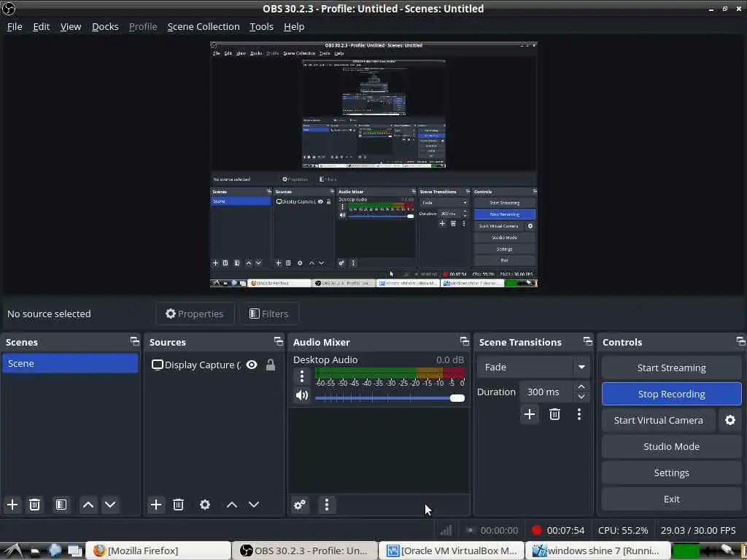
Task: Open the Edit menu
Action: 41,27
